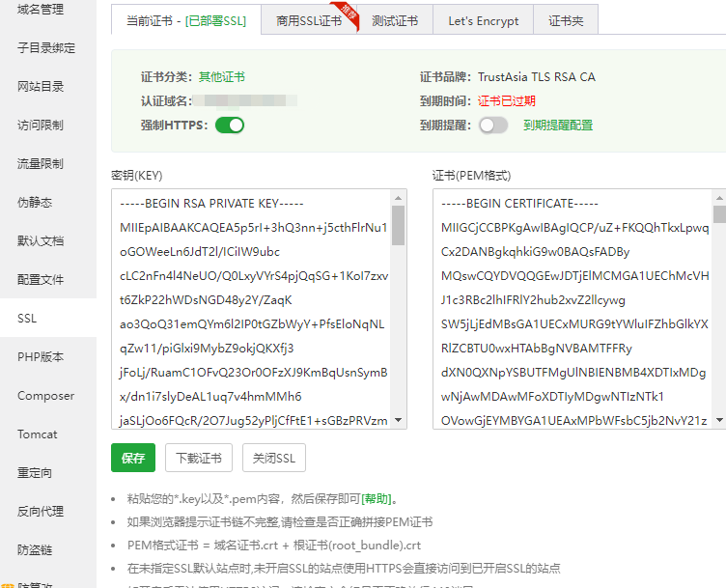
Task: Click the PEM textarea scroll-up arrow
Action: (x=719, y=198)
